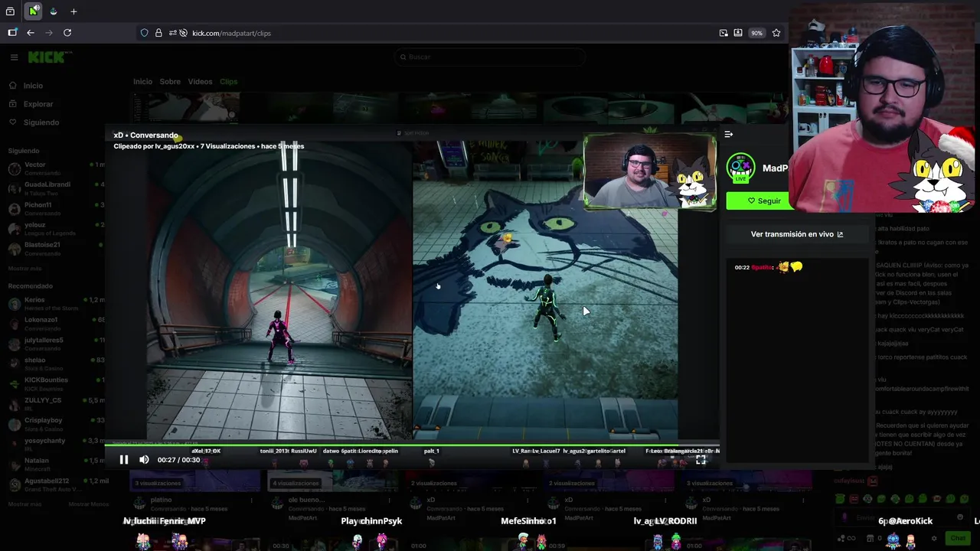This screenshot has height=551, width=980.
Task: Select the active Kick browser tab
Action: click(x=34, y=11)
